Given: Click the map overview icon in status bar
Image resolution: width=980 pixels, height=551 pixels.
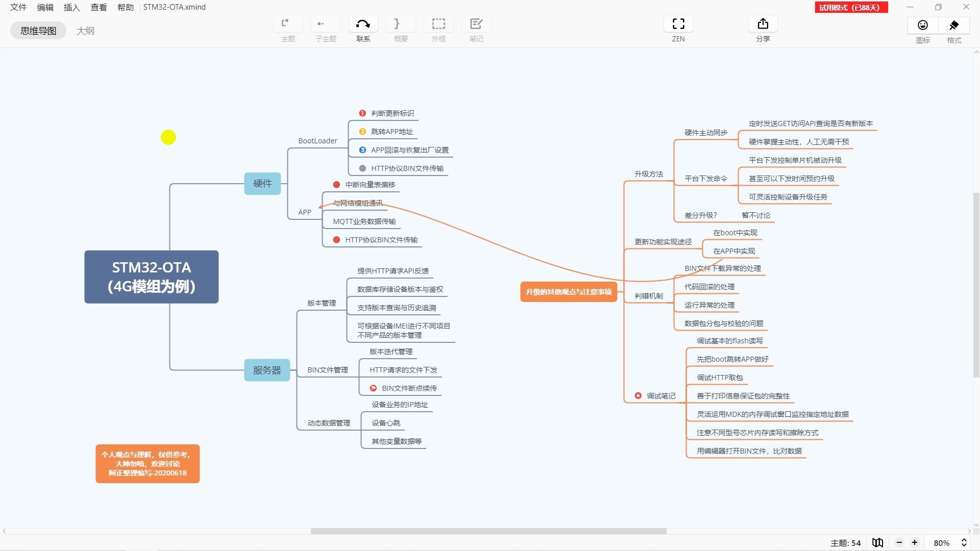Looking at the screenshot, I should click(878, 543).
